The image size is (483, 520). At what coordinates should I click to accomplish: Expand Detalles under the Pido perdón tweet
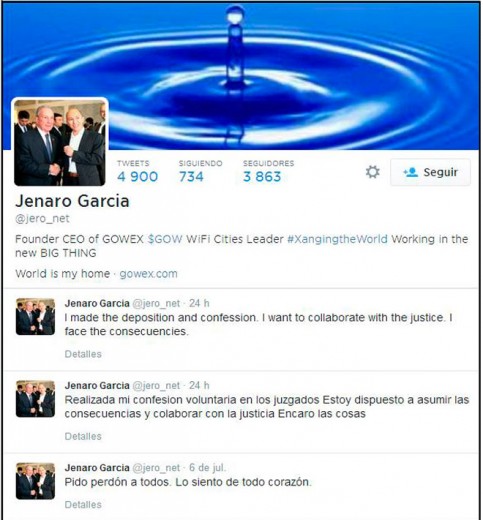click(83, 505)
